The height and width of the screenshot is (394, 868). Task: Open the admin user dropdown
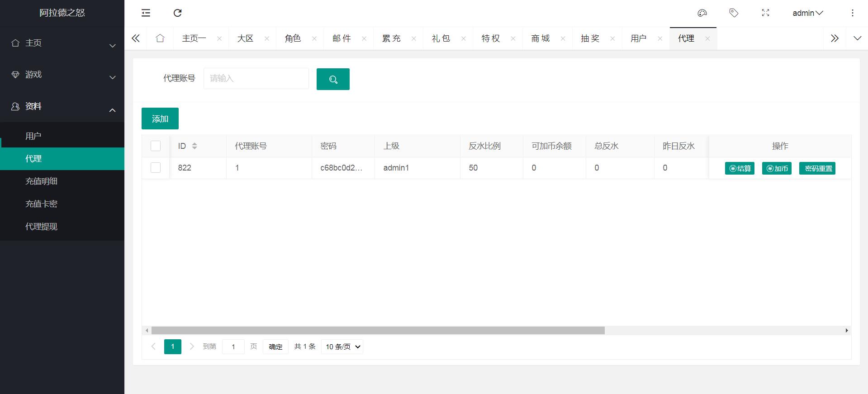pyautogui.click(x=807, y=13)
